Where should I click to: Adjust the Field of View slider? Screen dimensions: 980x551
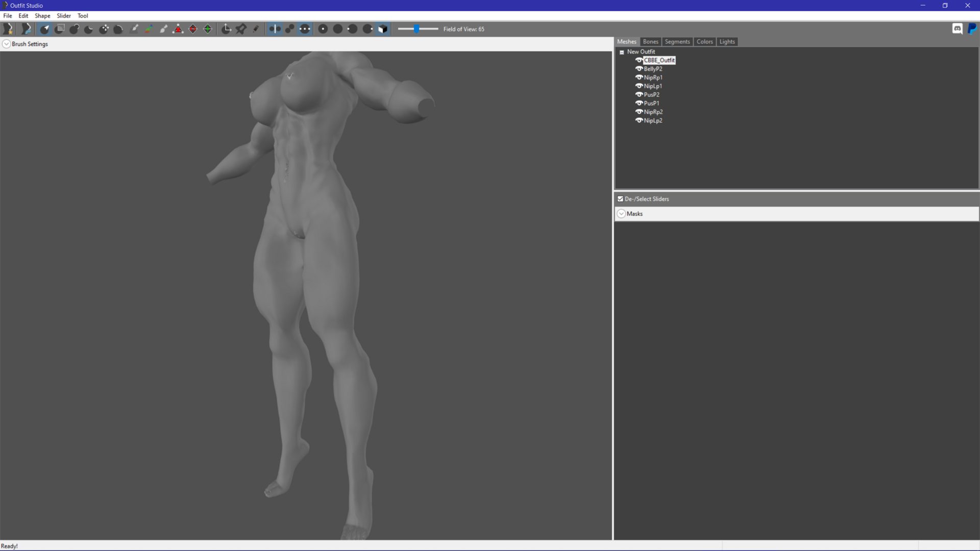coord(418,29)
